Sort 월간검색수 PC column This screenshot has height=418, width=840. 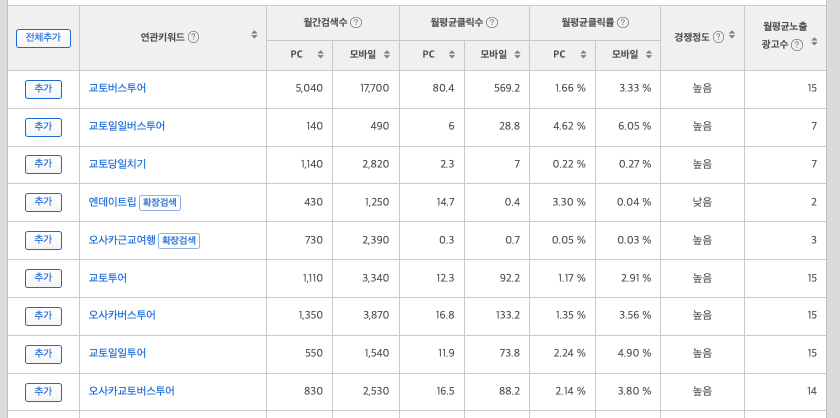click(x=320, y=54)
